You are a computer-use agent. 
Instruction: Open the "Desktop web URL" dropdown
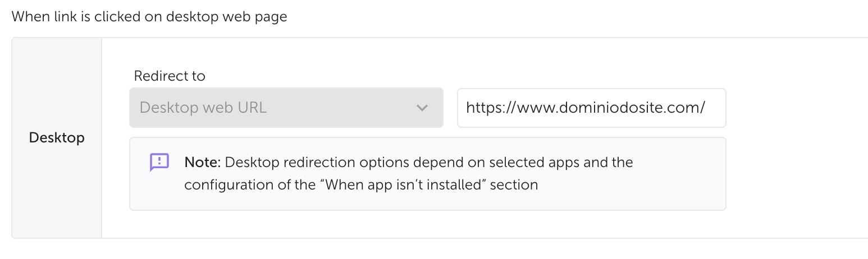coord(286,108)
